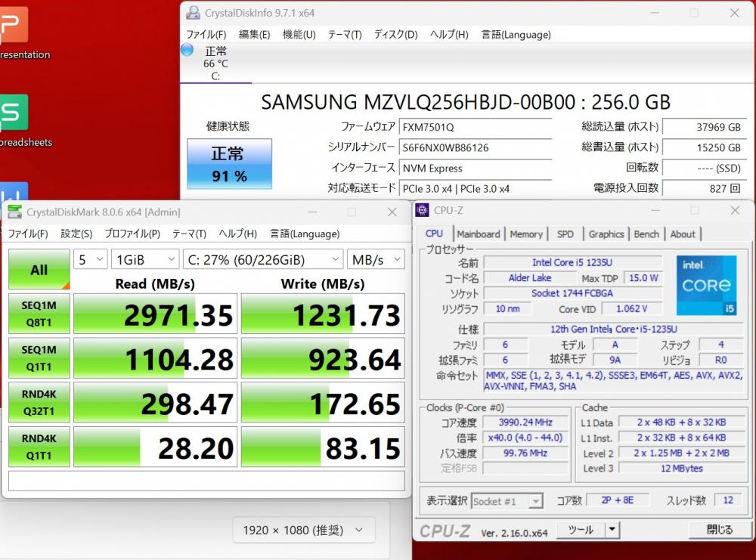
Task: Click total host reads value 37969 GB
Action: 705,127
